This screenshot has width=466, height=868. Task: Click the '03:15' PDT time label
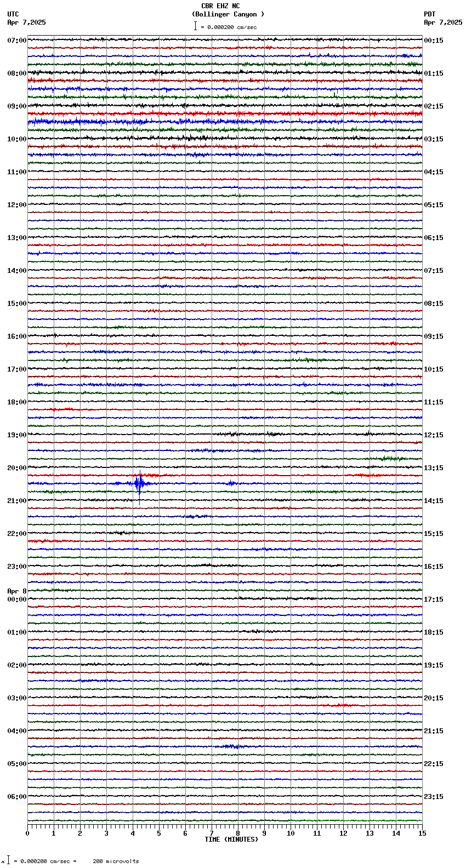[x=434, y=139]
